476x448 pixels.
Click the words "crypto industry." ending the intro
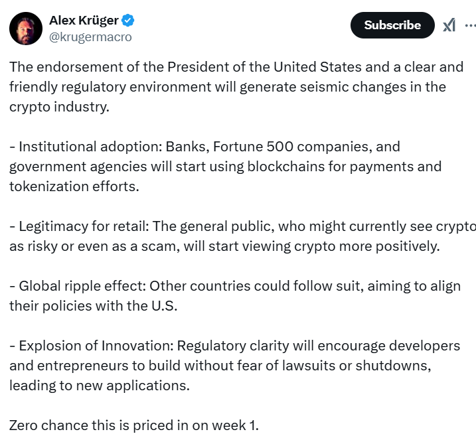coord(58,107)
